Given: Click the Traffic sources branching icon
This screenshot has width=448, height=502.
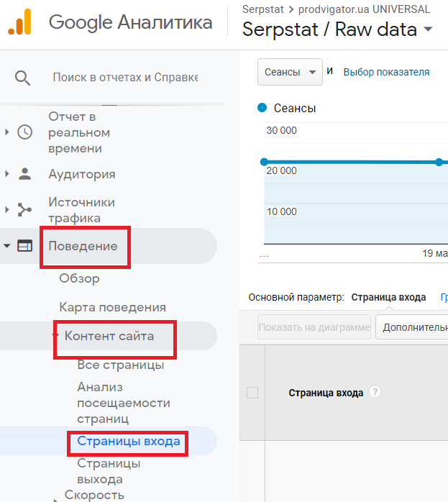Looking at the screenshot, I should [24, 210].
